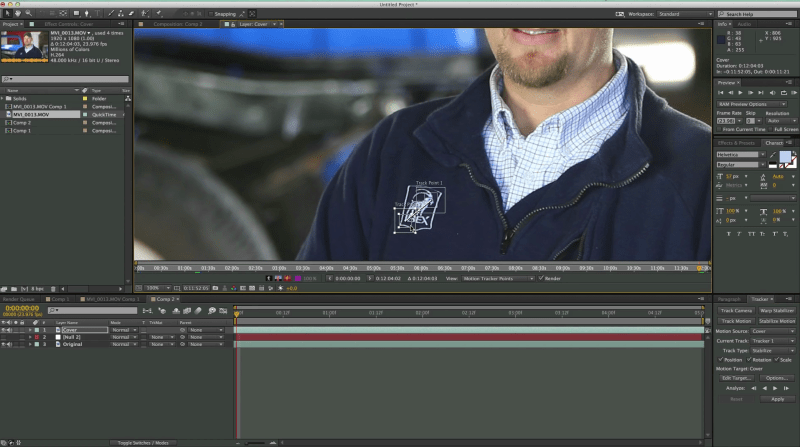Hide the Original layer video
Image resolution: width=800 pixels, height=447 pixels.
(4, 344)
